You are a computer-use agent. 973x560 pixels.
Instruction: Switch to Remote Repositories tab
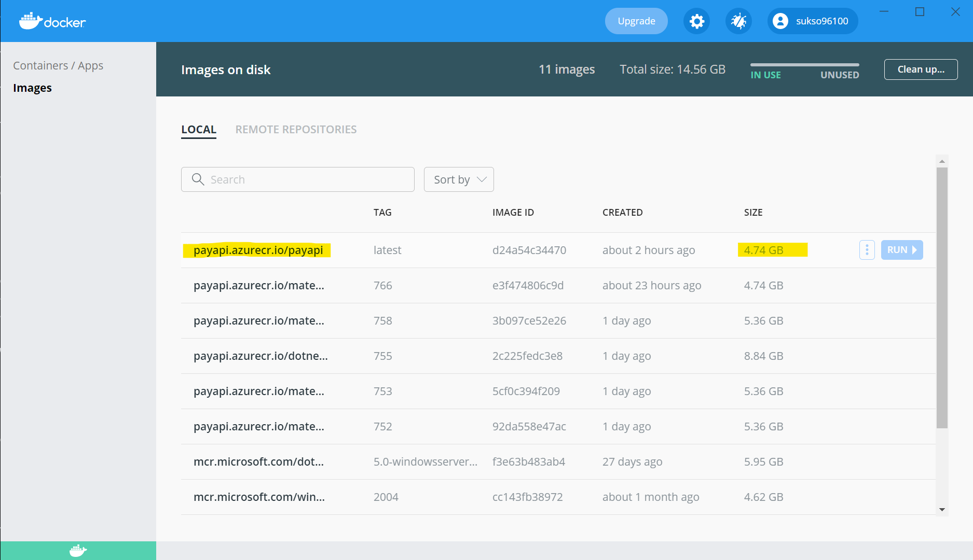click(x=296, y=130)
